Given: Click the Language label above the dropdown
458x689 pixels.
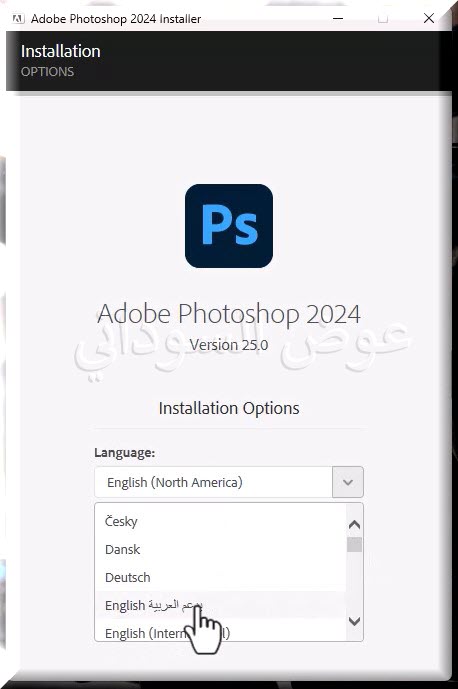Looking at the screenshot, I should point(124,453).
